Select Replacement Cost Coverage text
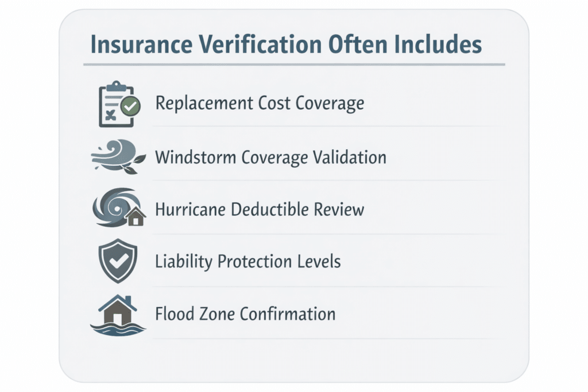Image resolution: width=588 pixels, height=392 pixels. (260, 103)
